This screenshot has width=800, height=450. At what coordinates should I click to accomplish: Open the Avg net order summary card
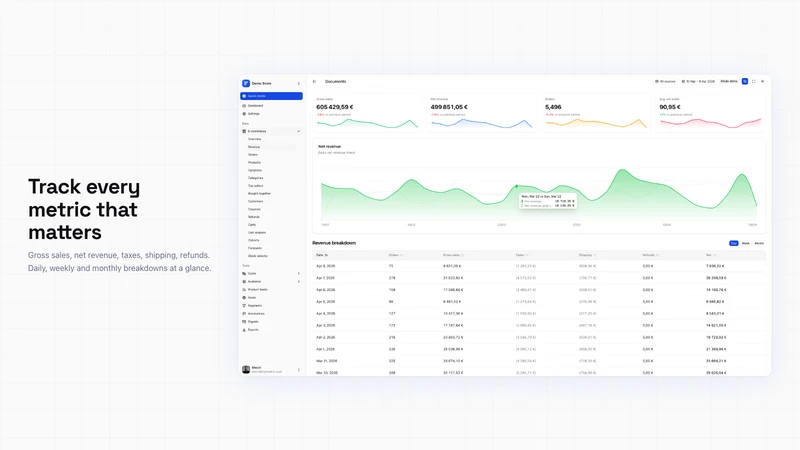pos(710,113)
